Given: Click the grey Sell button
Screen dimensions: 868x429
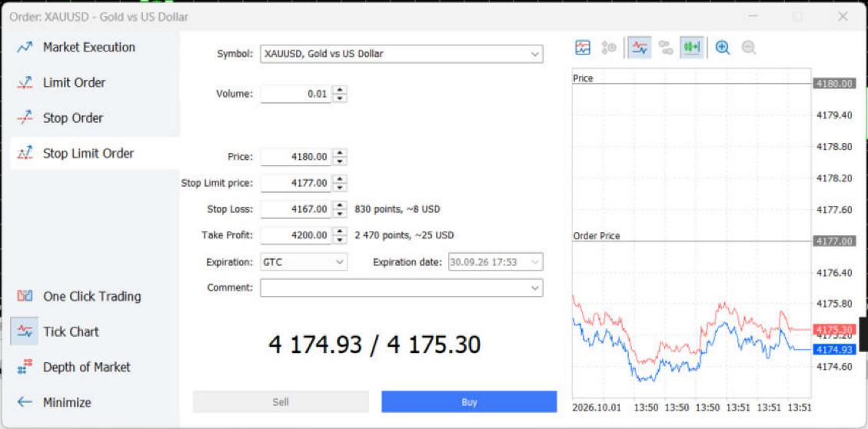Looking at the screenshot, I should 281,402.
